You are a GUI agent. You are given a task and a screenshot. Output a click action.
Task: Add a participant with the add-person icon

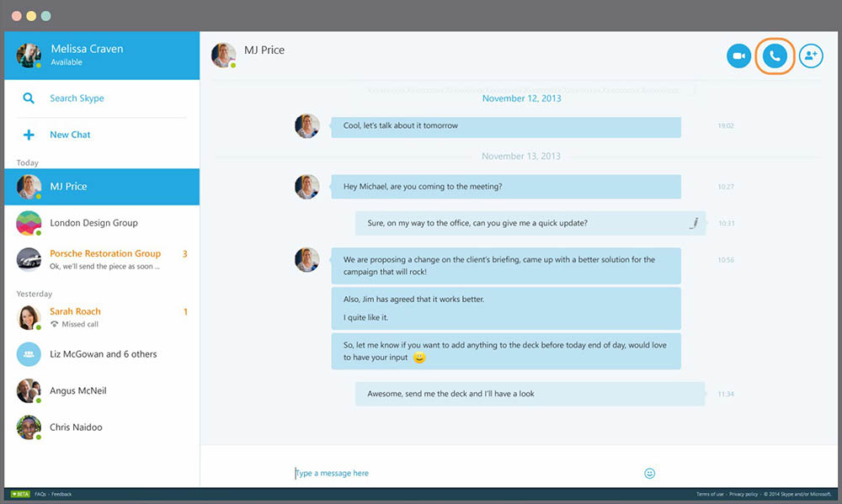click(810, 56)
